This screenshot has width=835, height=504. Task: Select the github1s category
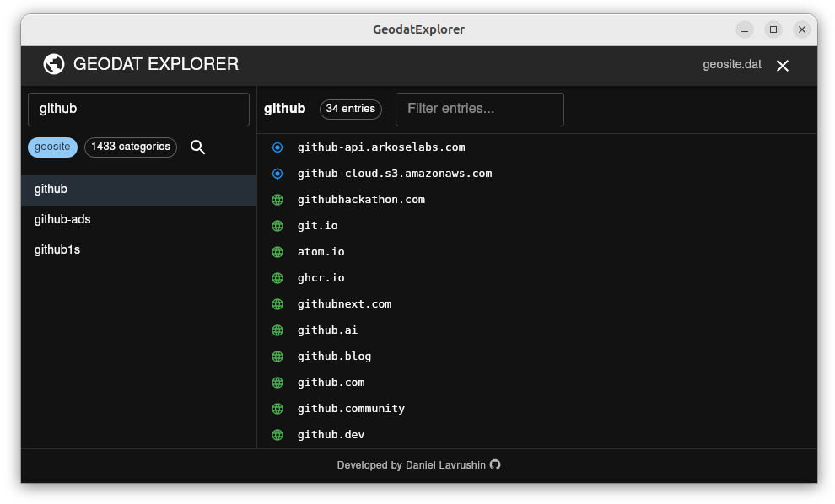138,250
